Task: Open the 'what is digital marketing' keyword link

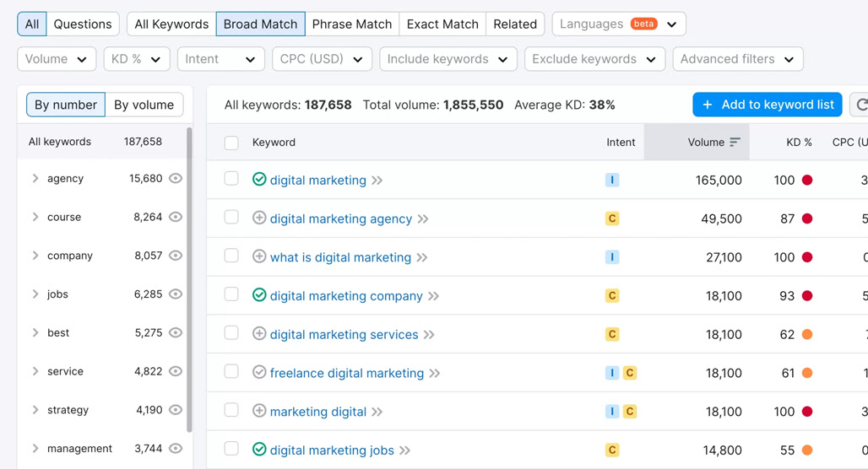Action: coord(340,258)
